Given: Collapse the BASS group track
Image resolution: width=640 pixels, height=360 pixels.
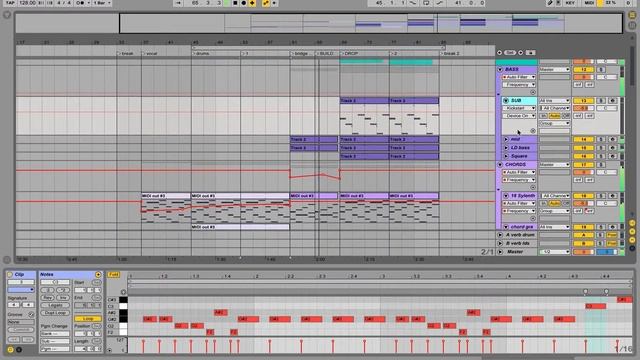Looking at the screenshot, I should 500,69.
